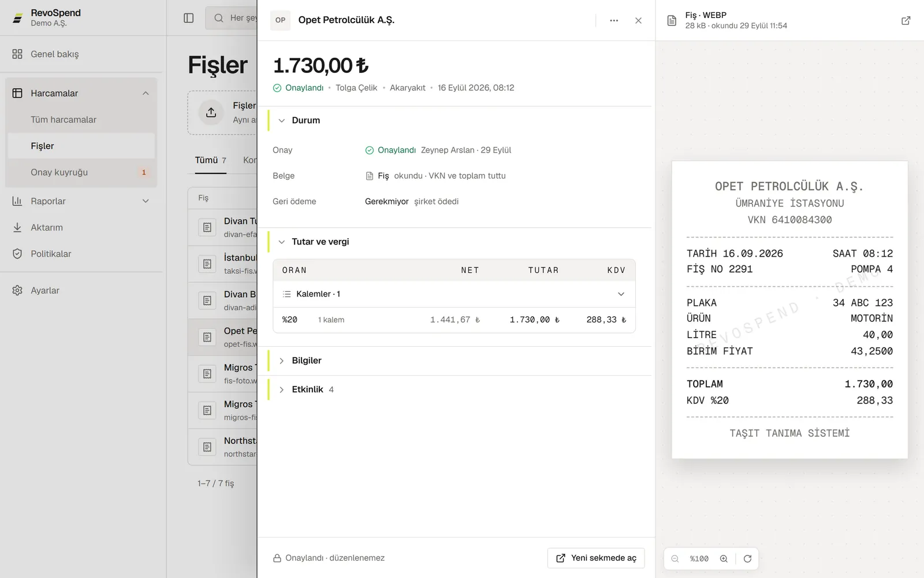The width and height of the screenshot is (924, 578).
Task: Click the receipt icon in Divan Tu row
Action: pos(207,227)
